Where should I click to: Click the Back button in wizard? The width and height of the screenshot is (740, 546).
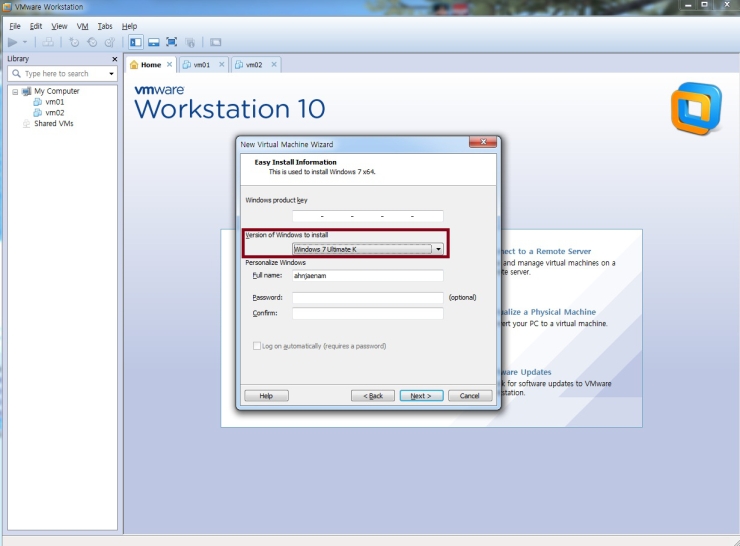click(373, 396)
